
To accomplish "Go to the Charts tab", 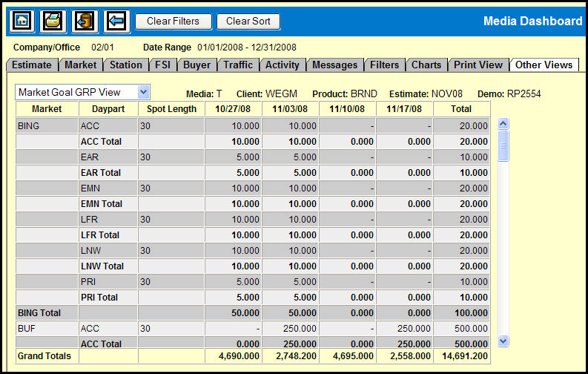I will pyautogui.click(x=426, y=65).
